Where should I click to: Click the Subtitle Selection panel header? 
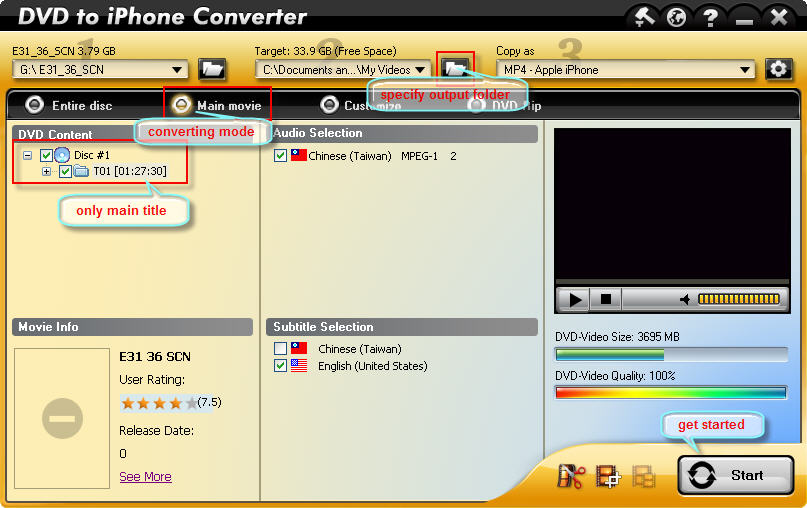(x=402, y=327)
